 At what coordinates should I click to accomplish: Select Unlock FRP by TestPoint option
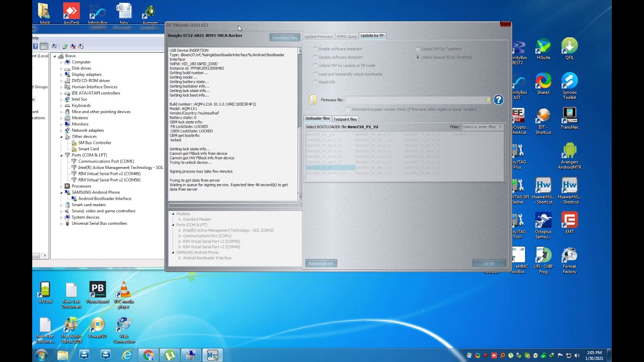click(439, 49)
